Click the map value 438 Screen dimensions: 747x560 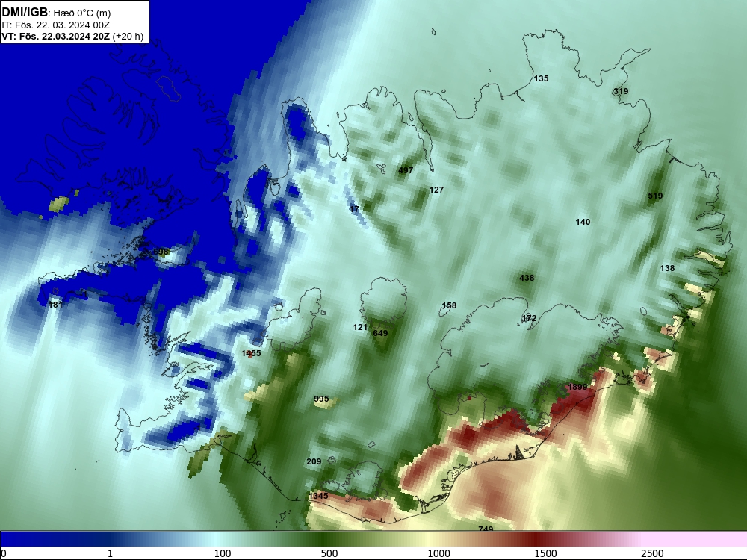coord(527,278)
